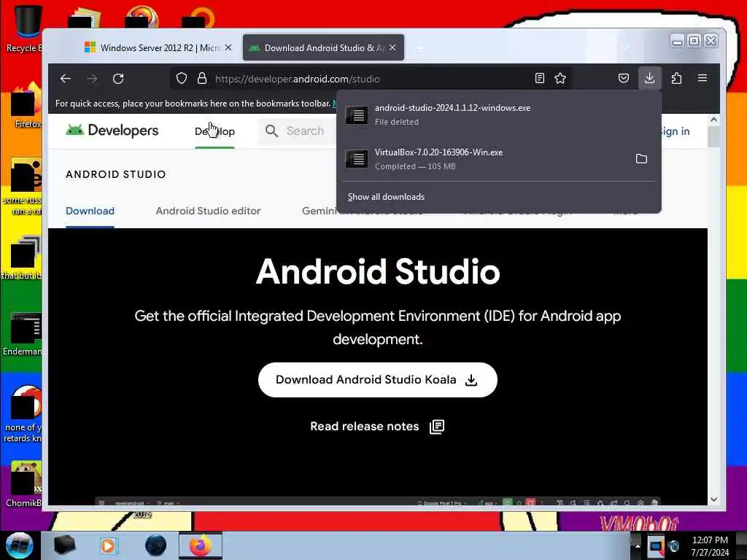Reload the page with the refresh icon
Image resolution: width=747 pixels, height=560 pixels.
tap(118, 79)
